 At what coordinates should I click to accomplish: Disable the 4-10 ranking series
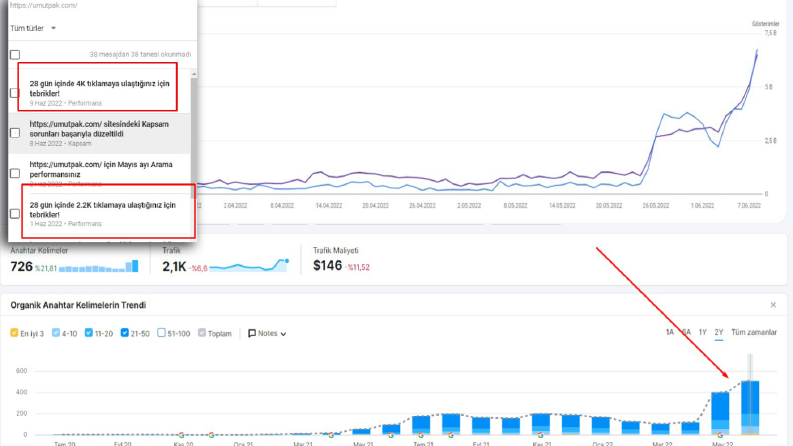[x=56, y=333]
